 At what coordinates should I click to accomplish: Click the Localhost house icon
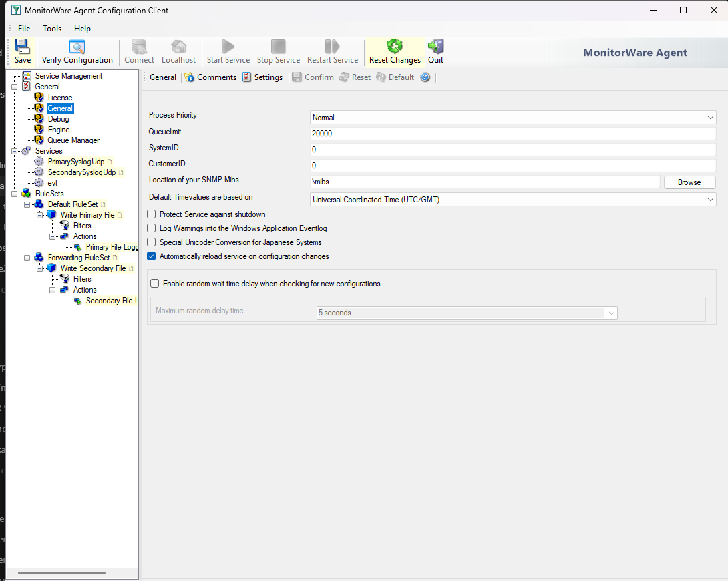(179, 47)
